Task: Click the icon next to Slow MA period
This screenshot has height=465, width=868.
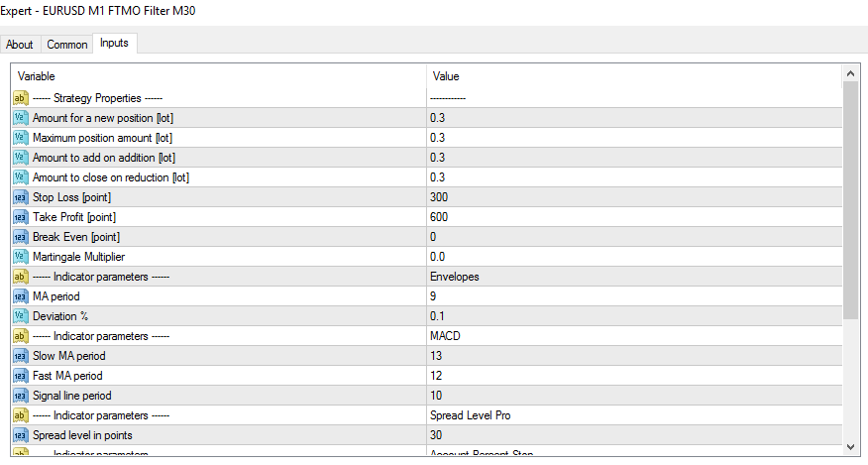Action: [x=20, y=356]
